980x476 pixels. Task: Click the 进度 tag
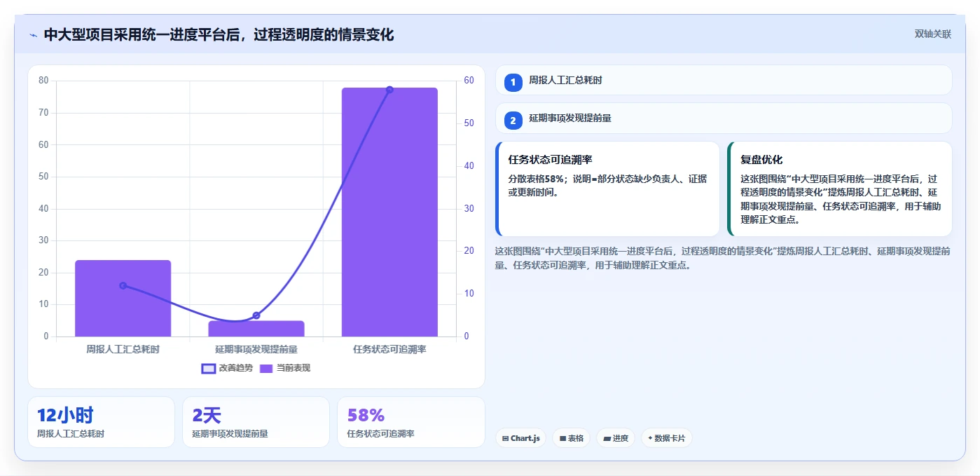coord(616,438)
